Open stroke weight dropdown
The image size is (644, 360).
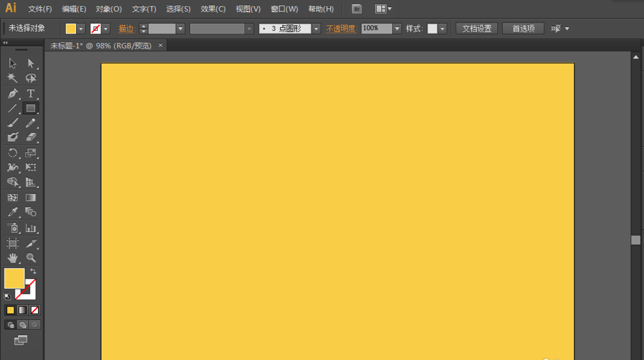[180, 29]
